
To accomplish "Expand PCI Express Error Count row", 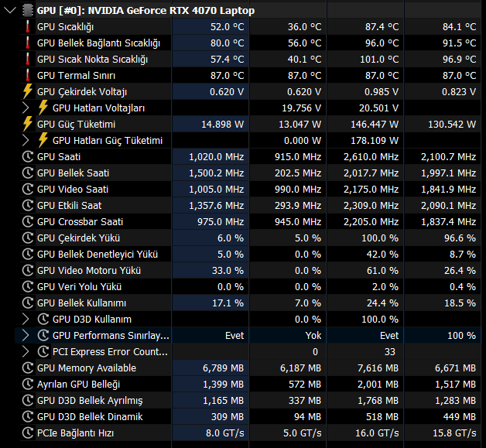I will [26, 351].
